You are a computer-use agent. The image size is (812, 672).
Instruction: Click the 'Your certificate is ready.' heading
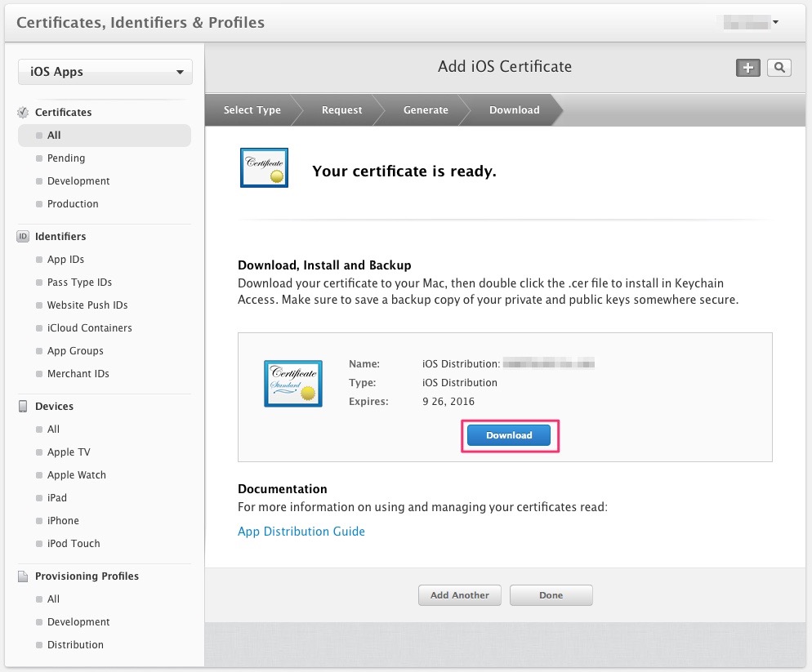click(404, 171)
